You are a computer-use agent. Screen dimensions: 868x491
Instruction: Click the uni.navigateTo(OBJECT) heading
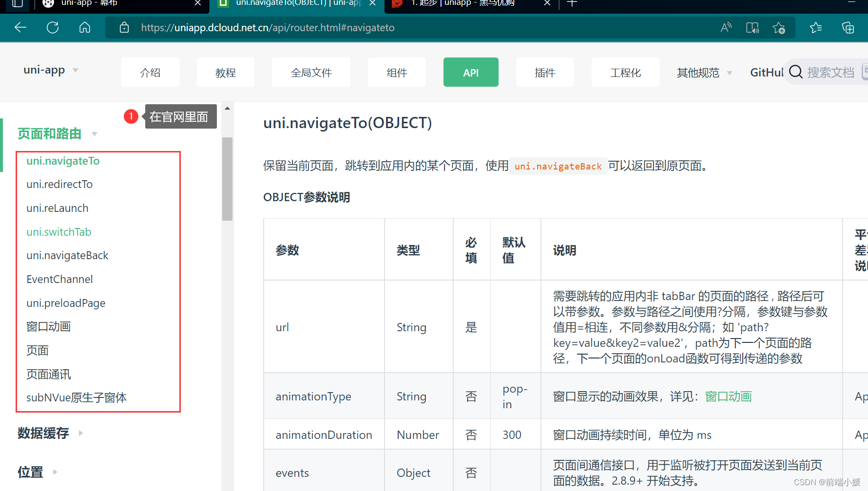pyautogui.click(x=347, y=123)
